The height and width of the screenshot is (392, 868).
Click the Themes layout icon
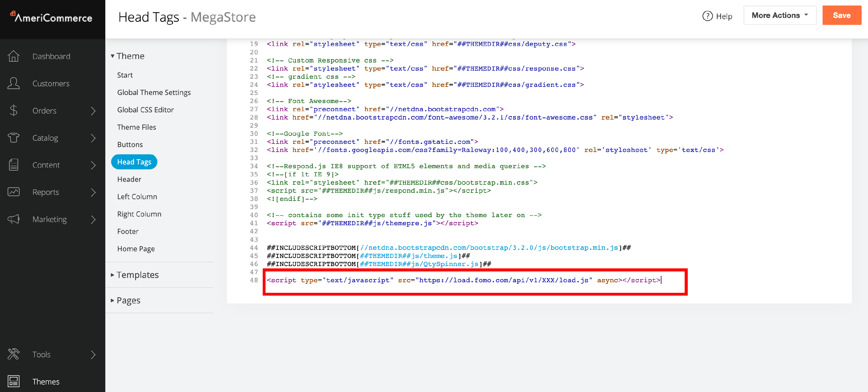[14, 381]
